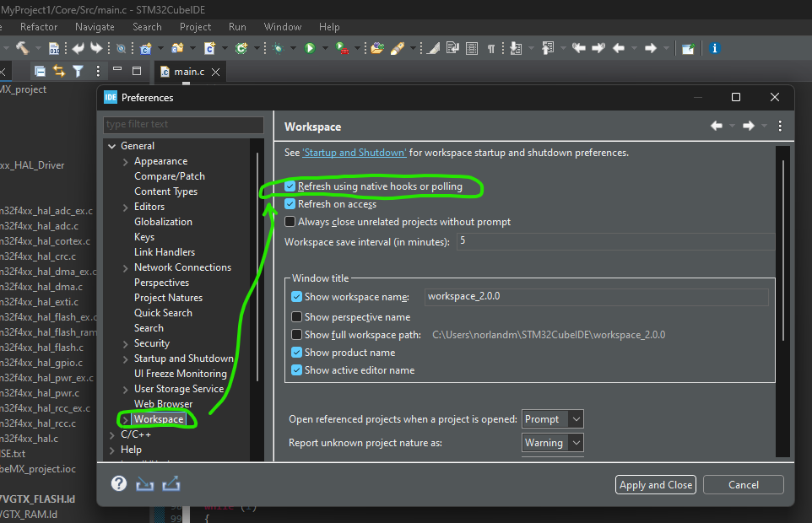The width and height of the screenshot is (812, 523).
Task: Expand the Security tree node
Action: coord(125,343)
